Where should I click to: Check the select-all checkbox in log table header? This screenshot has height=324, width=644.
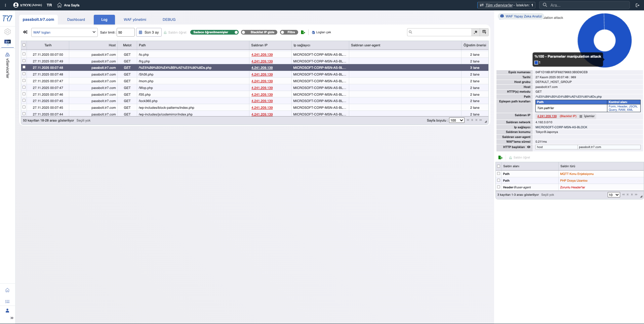pos(24,45)
